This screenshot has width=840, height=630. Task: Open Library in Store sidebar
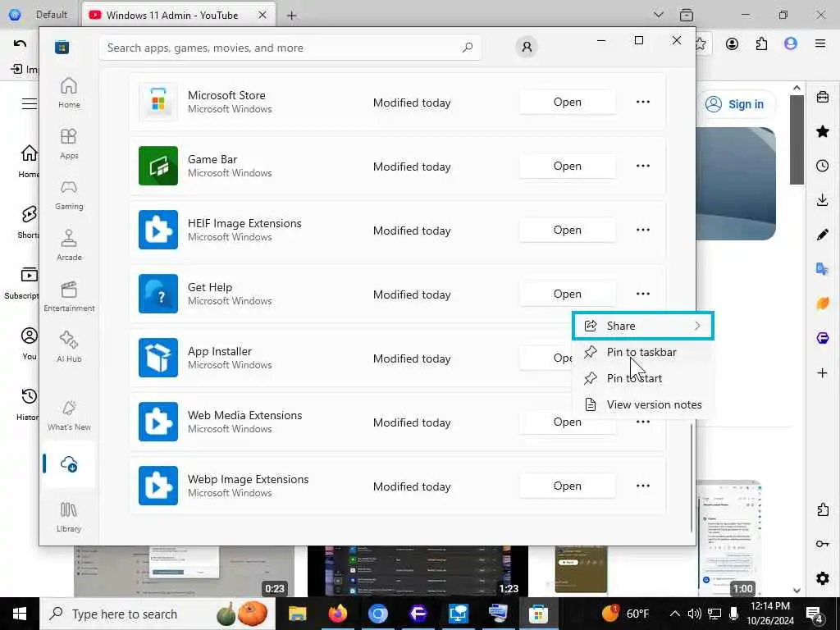(x=69, y=517)
